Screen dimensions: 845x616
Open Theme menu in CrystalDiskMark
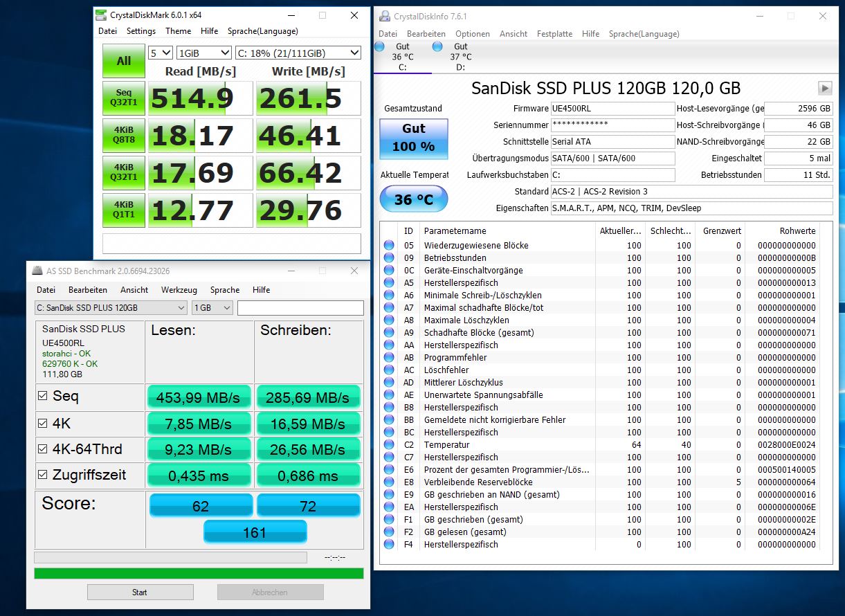coord(178,31)
